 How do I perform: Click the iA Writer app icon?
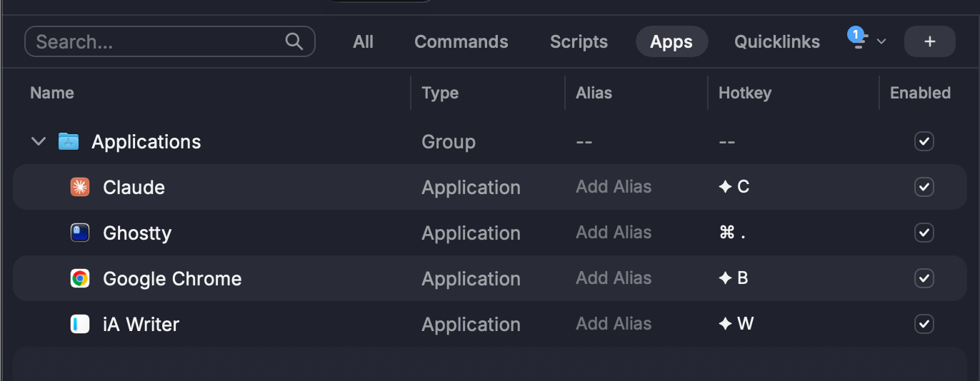[x=80, y=324]
